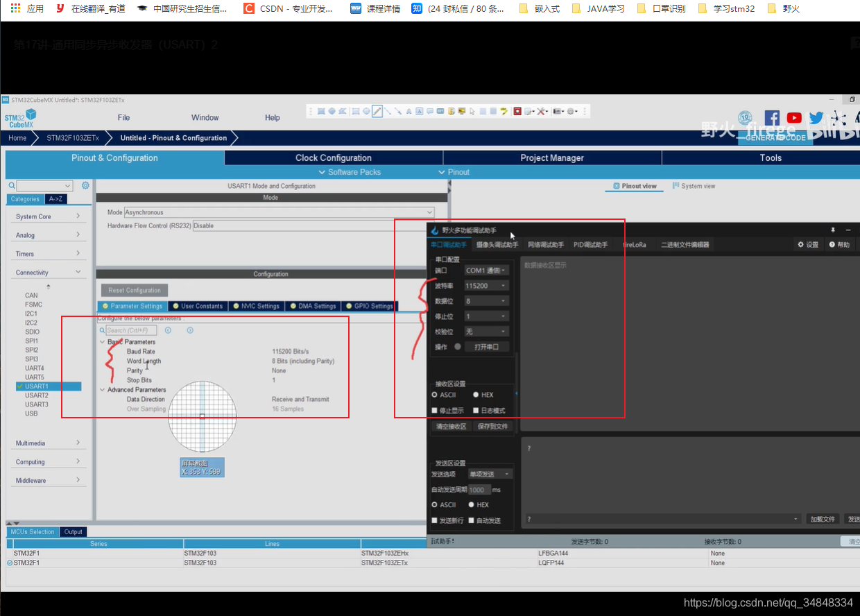Image resolution: width=860 pixels, height=616 pixels.
Task: Enable 发送新行 checkbox
Action: (447, 520)
